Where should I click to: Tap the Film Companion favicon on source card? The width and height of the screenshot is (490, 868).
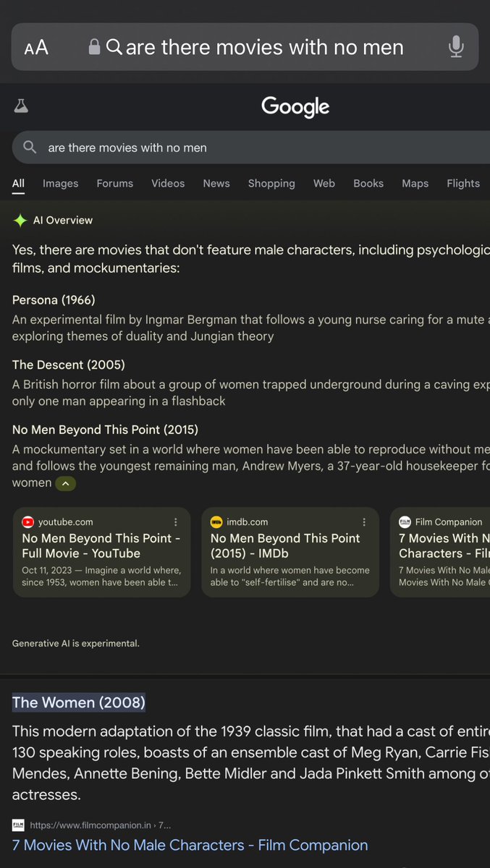[x=405, y=522]
